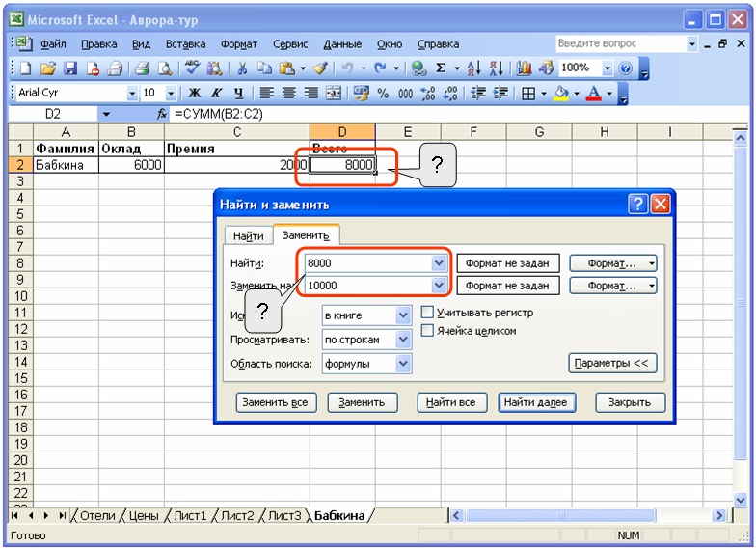The width and height of the screenshot is (756, 548).
Task: Launch the Chart Wizard icon
Action: coord(524,68)
